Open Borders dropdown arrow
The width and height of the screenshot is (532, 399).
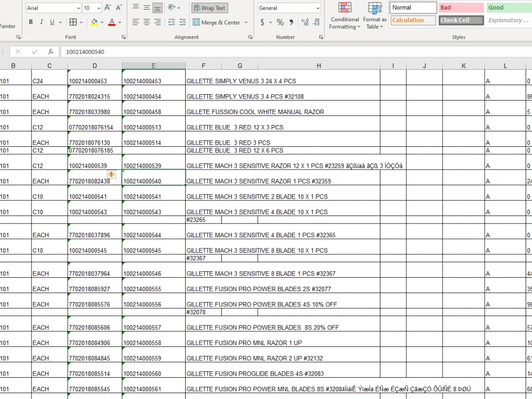[81, 22]
